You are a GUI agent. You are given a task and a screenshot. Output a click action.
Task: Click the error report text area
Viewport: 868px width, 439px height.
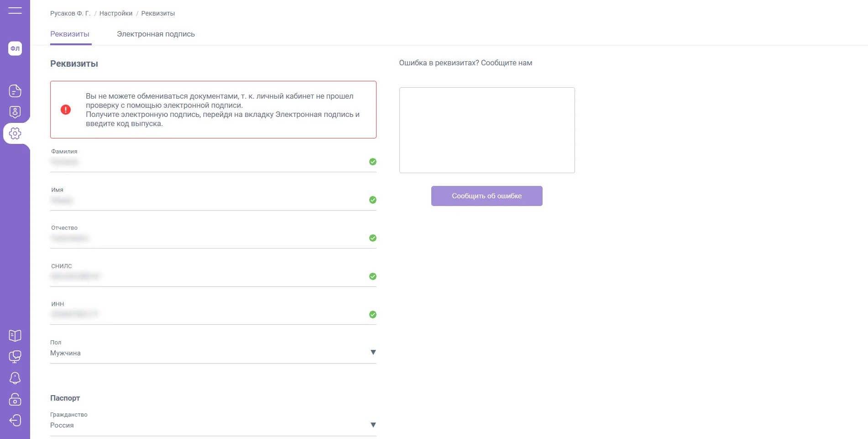coord(487,130)
